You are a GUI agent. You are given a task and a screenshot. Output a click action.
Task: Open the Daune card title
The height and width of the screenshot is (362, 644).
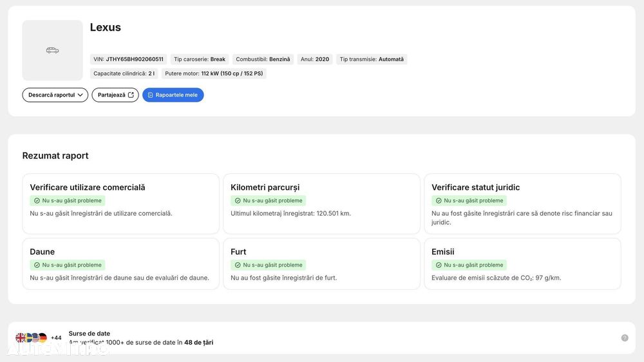[43, 252]
